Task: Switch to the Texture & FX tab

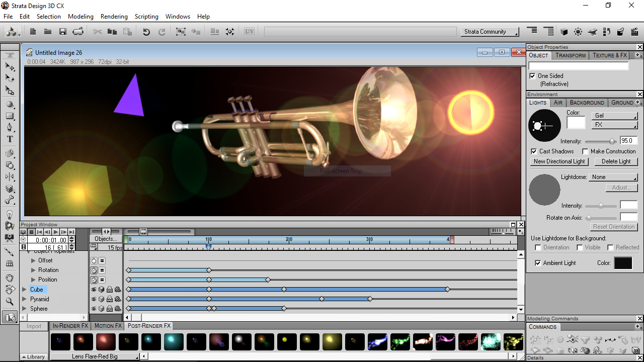Action: point(609,55)
